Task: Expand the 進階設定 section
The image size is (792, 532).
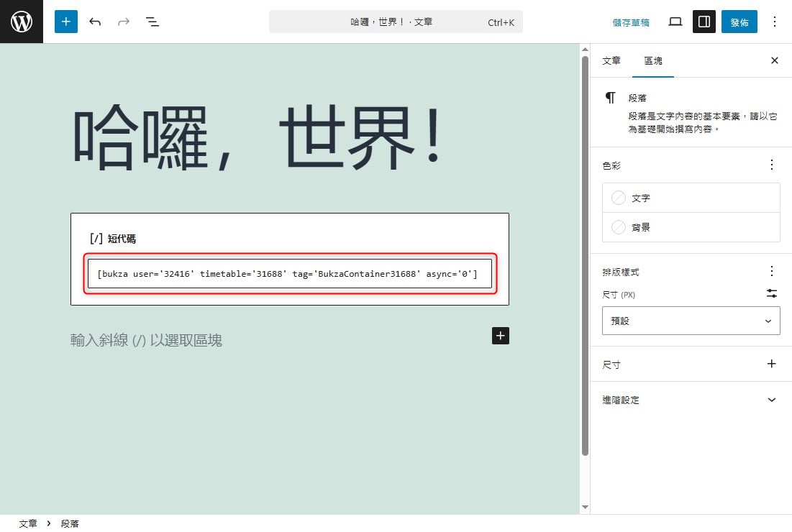Action: point(772,400)
